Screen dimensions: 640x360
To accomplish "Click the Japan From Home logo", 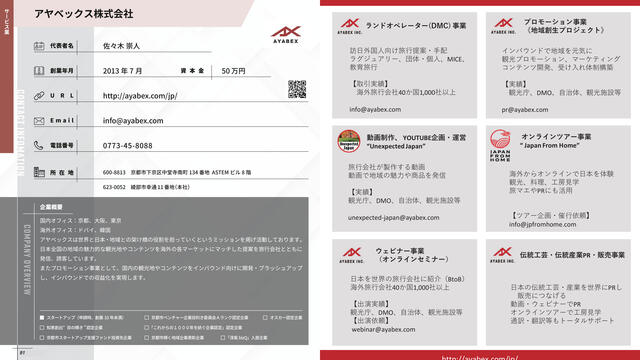I will point(500,145).
